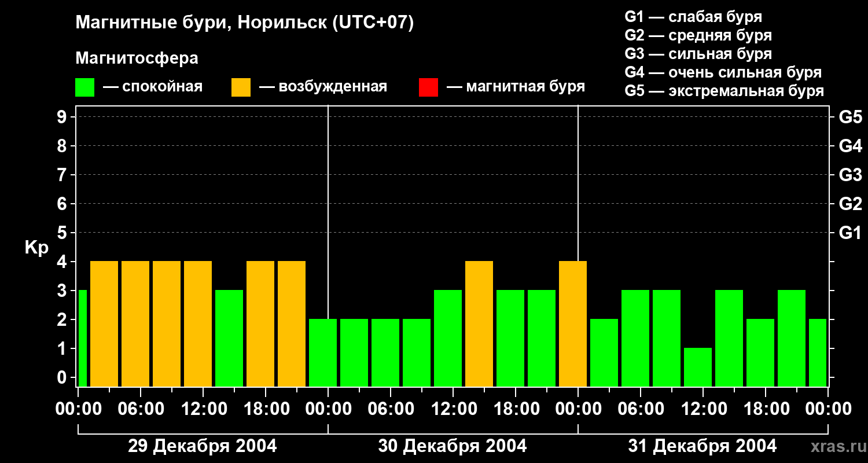Click the last orange bar on 29 December

[292, 324]
